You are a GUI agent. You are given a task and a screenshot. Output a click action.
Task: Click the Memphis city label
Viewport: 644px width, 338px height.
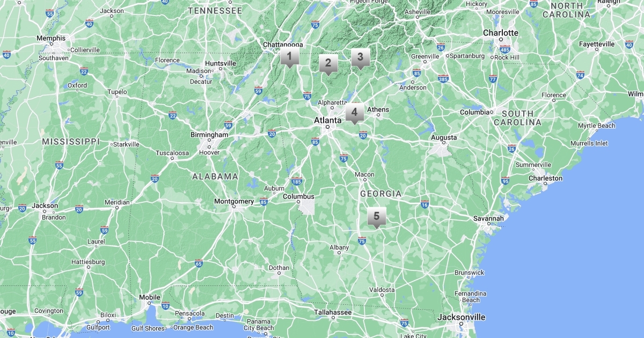pyautogui.click(x=51, y=38)
